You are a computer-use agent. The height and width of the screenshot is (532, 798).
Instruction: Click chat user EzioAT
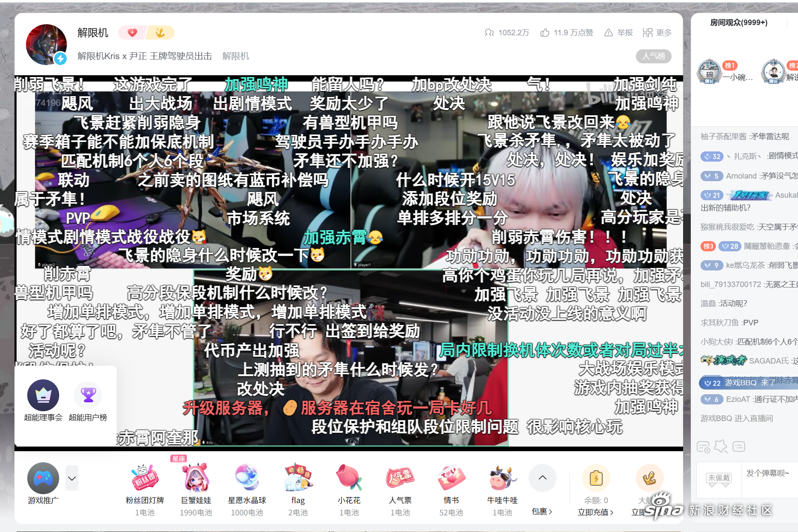(x=738, y=399)
